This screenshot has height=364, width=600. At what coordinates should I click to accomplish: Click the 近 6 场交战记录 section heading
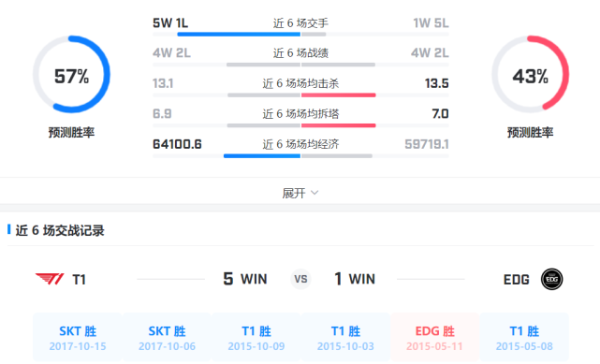pos(60,230)
